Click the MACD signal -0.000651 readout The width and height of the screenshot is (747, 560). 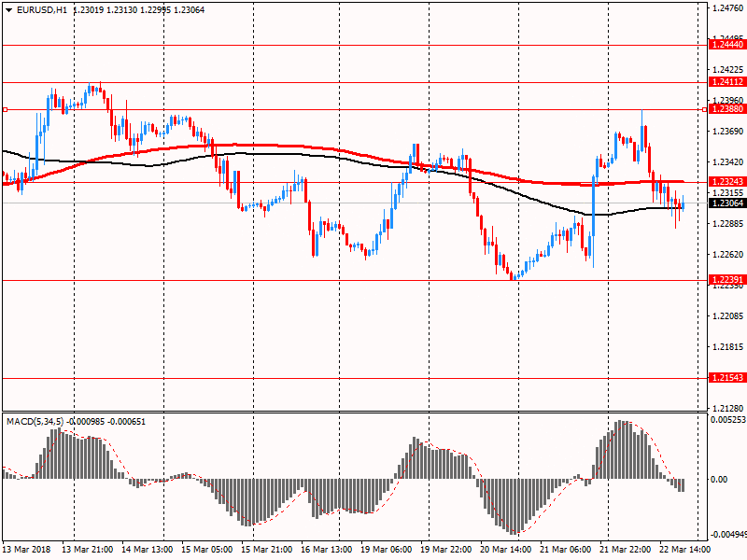[127, 422]
